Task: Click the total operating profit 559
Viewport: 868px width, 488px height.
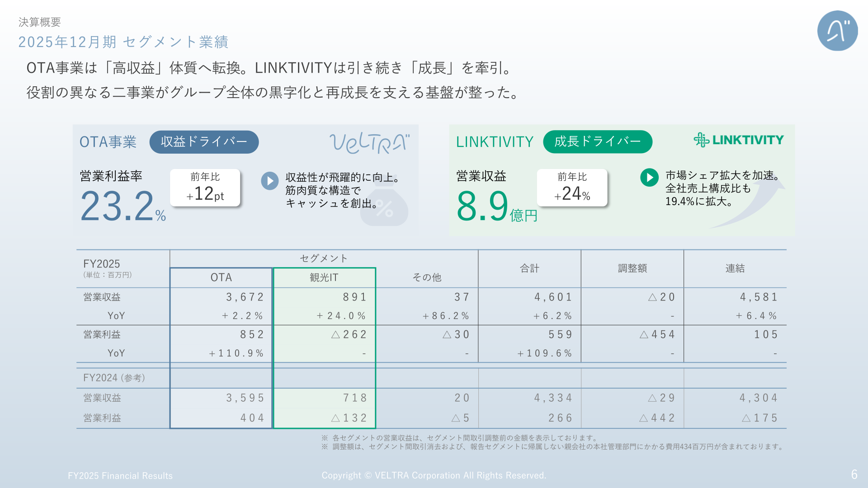Action: point(561,334)
